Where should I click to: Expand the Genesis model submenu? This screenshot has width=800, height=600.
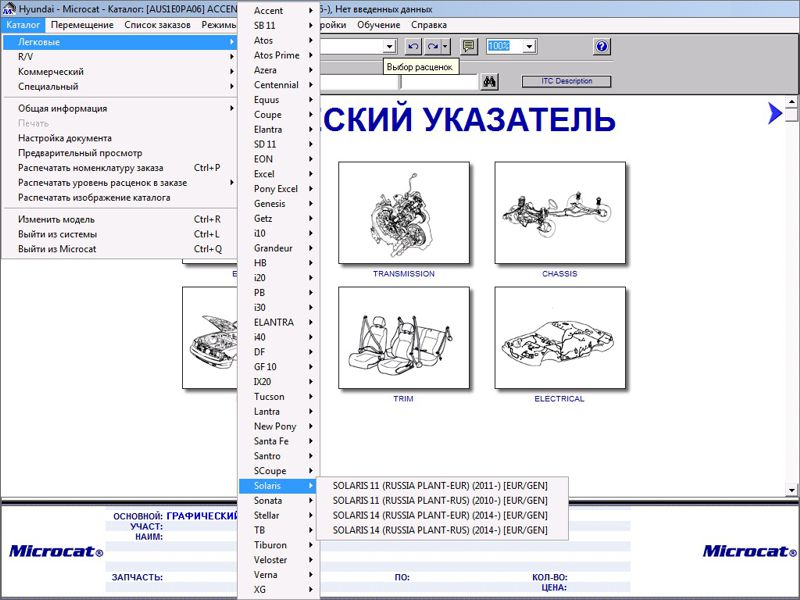[279, 203]
